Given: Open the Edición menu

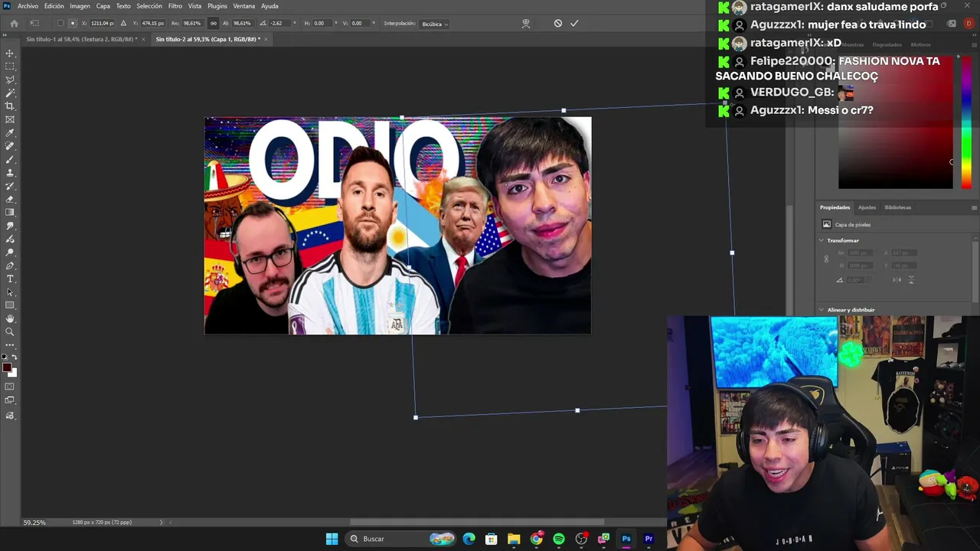Looking at the screenshot, I should click(54, 6).
